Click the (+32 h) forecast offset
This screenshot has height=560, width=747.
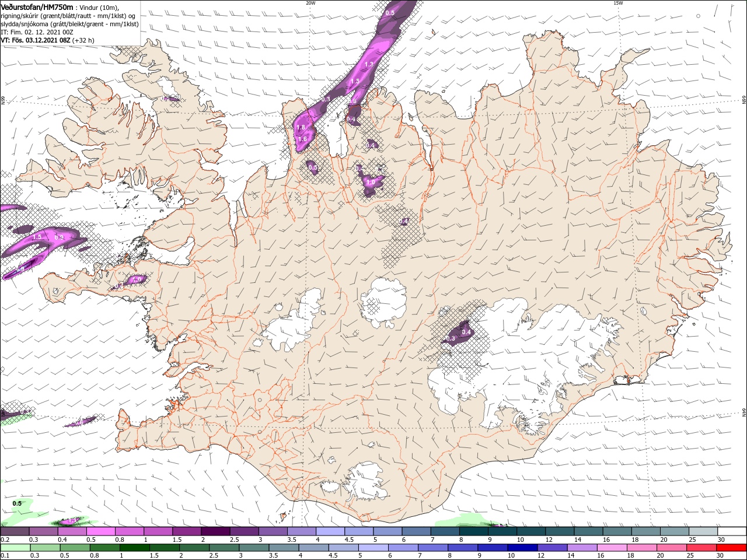[x=83, y=40]
